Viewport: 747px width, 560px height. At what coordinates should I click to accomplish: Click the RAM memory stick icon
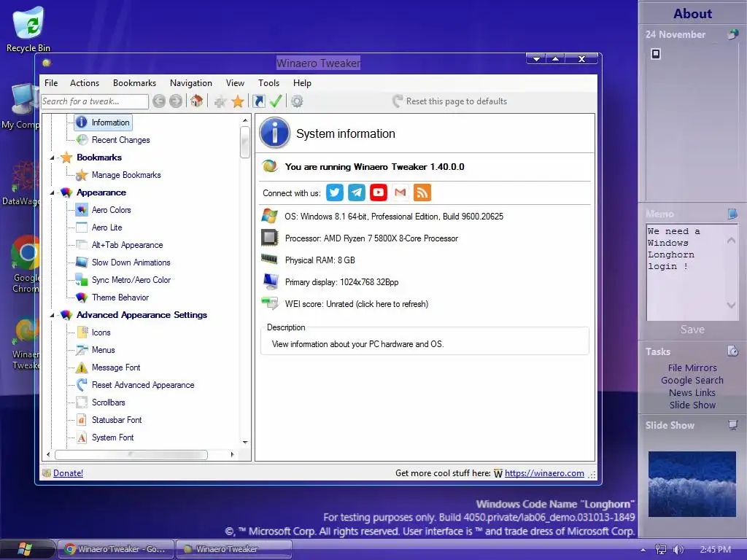point(269,259)
